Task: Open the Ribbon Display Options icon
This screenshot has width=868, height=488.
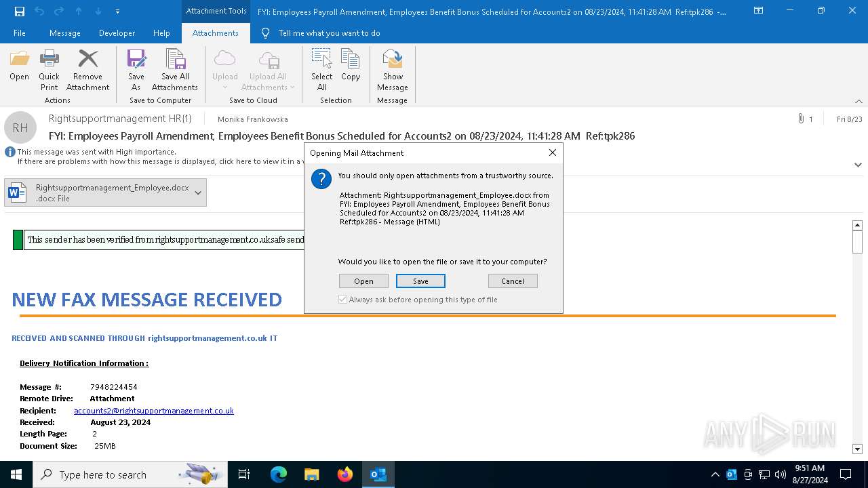Action: point(758,11)
